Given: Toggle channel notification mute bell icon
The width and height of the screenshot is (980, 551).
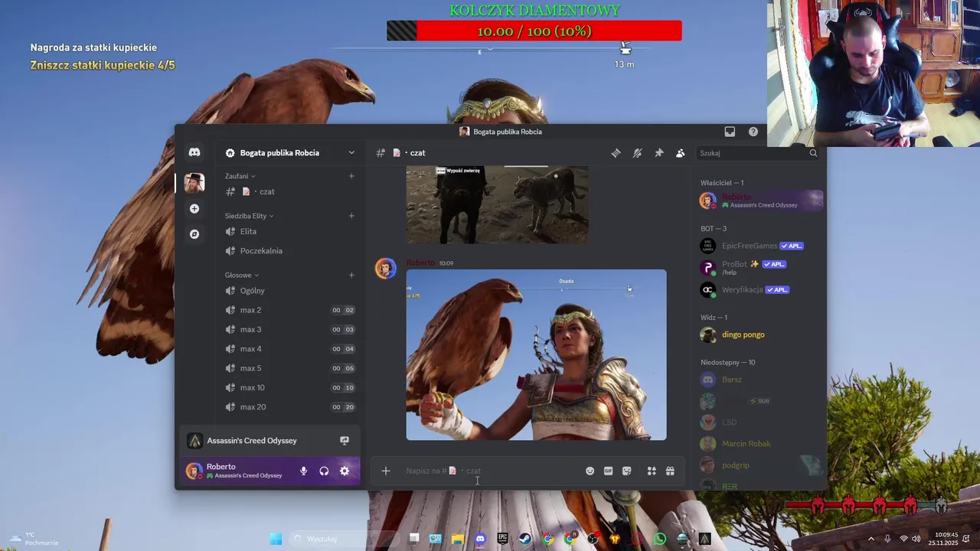Looking at the screenshot, I should pyautogui.click(x=637, y=153).
